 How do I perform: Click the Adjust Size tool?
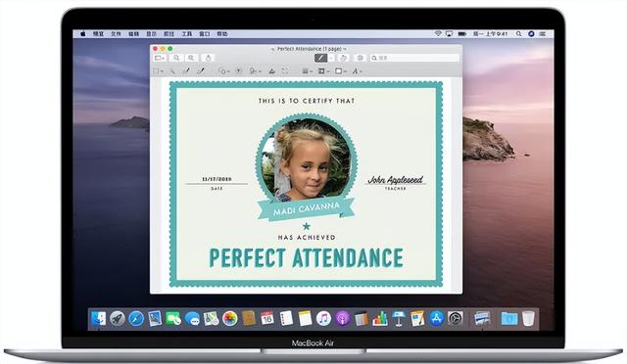[x=285, y=71]
